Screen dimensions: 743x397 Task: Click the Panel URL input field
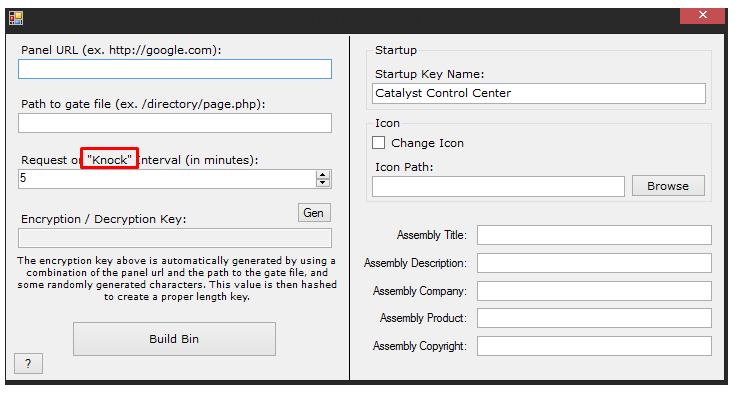(x=175, y=69)
